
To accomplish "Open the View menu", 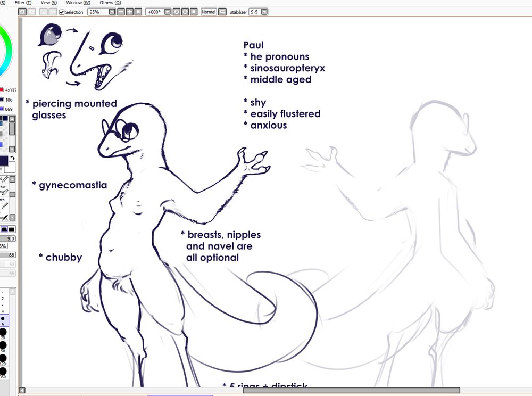I will tap(48, 2).
